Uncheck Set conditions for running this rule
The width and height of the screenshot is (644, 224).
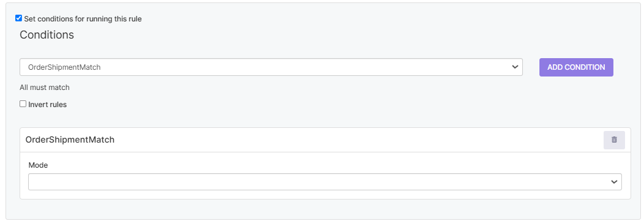pyautogui.click(x=18, y=18)
